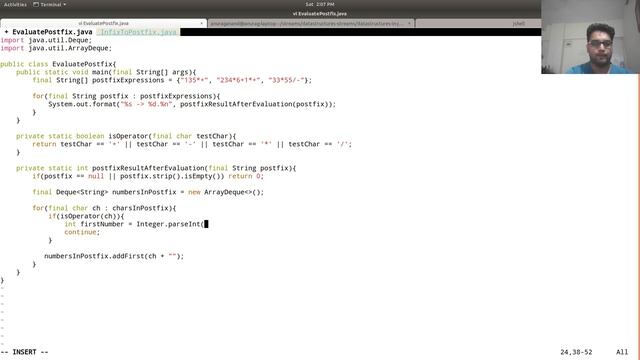This screenshot has width=640, height=360.
Task: Click the Deque numbersInPostfix declaration line
Action: (x=148, y=192)
